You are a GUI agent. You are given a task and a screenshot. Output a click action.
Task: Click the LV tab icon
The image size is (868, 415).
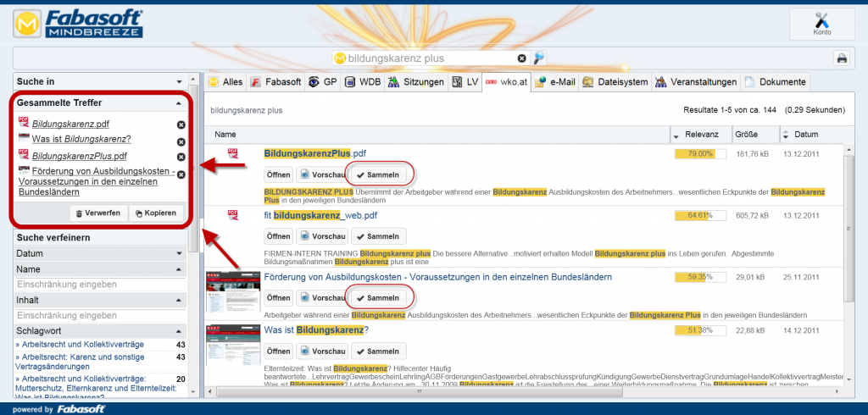(x=458, y=82)
